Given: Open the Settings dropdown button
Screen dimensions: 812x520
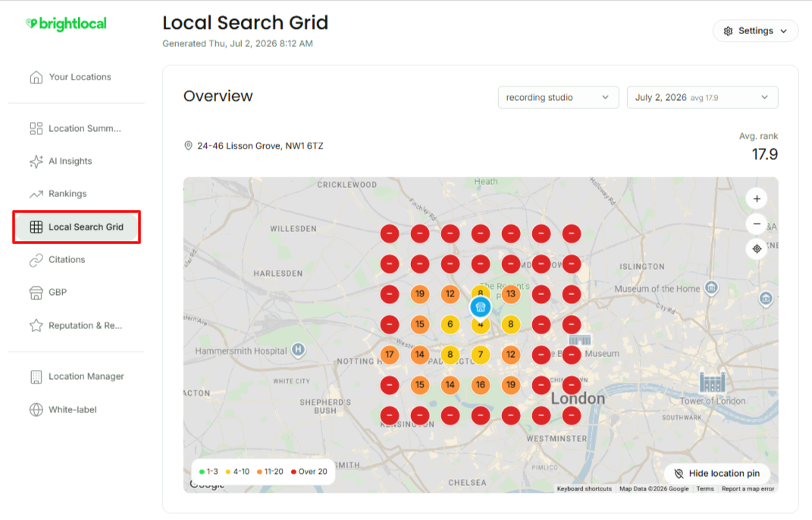Looking at the screenshot, I should click(755, 31).
